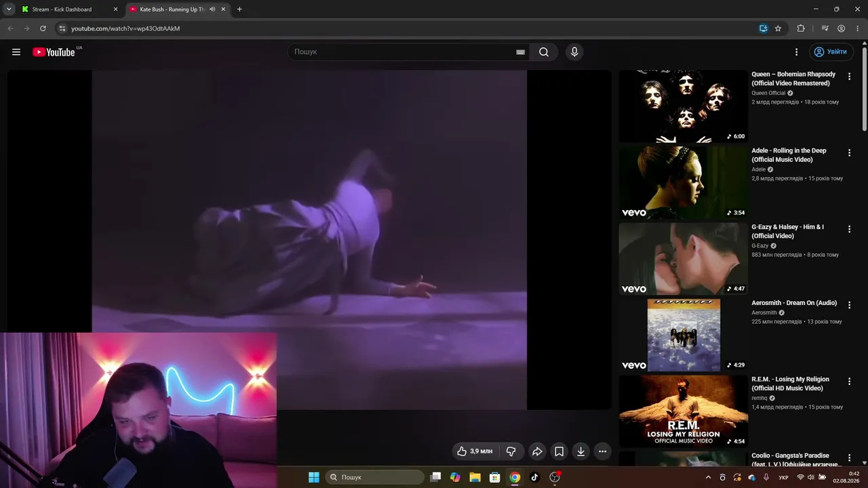Go to the YouTube home logo
This screenshot has width=868, height=488.
54,52
